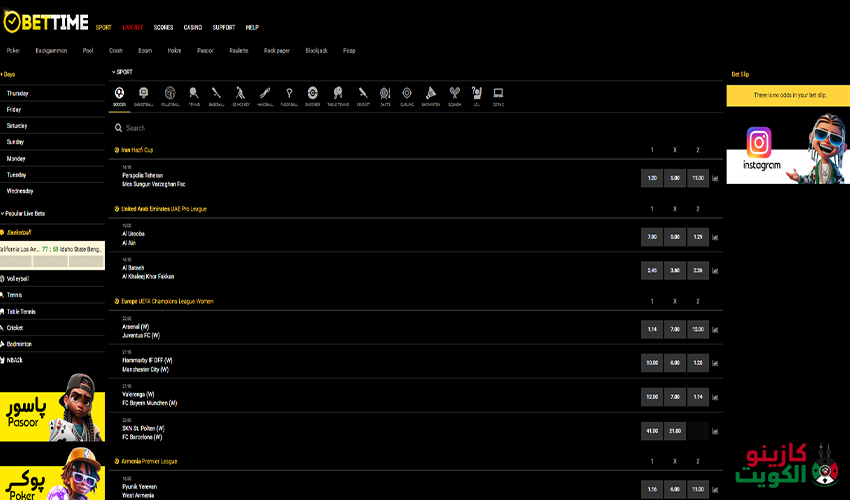Select the Basketball sport icon
This screenshot has width=850, height=500.
point(144,95)
